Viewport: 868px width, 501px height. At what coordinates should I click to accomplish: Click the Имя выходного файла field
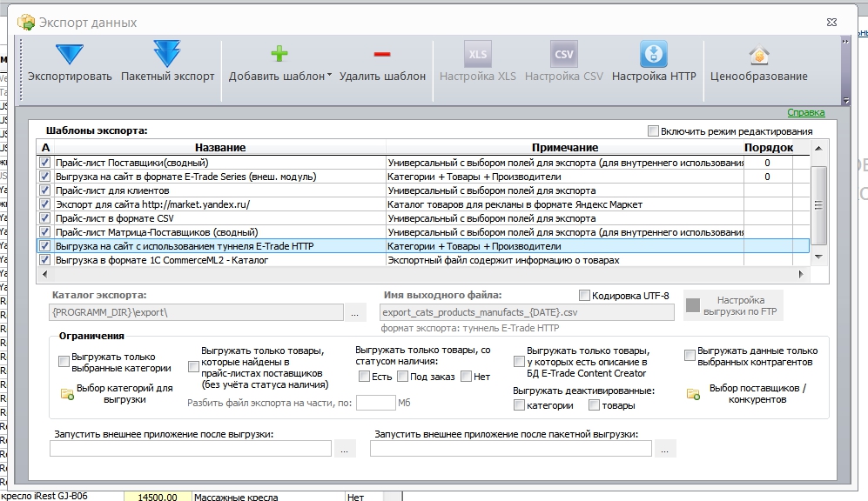tap(527, 312)
